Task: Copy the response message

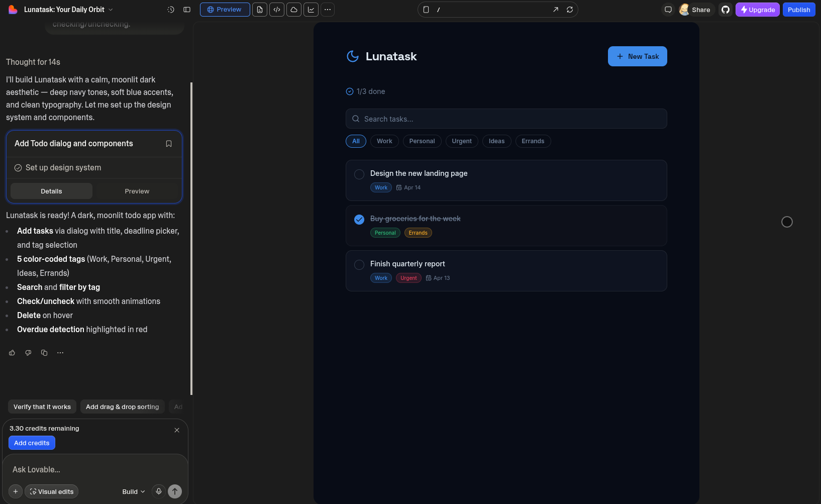Action: click(44, 353)
